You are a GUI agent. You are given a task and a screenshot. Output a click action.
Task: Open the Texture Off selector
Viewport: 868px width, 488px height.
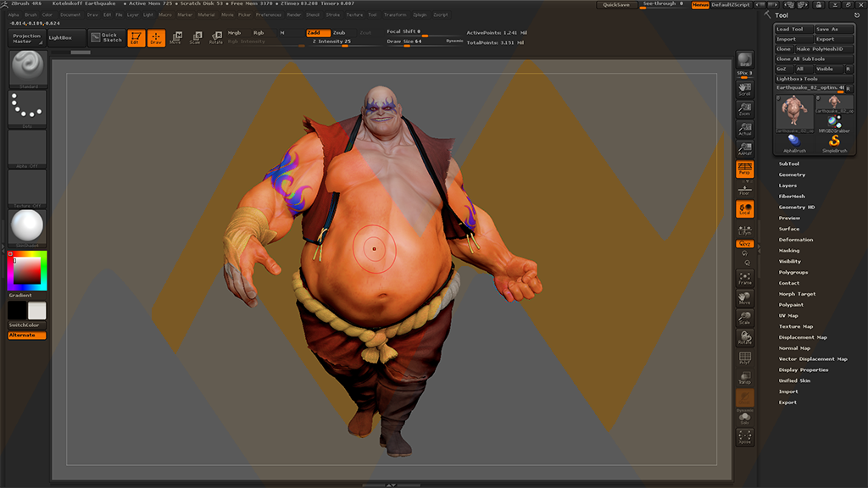point(27,189)
